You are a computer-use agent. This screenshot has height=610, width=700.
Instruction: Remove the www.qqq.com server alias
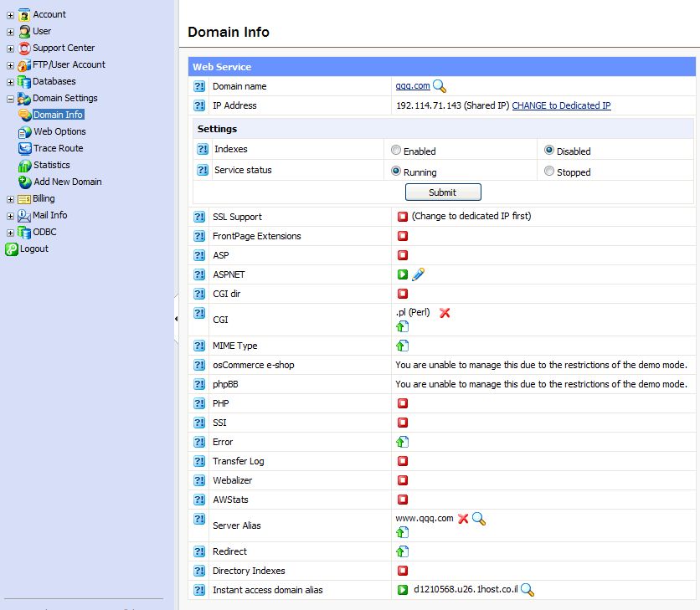coord(463,519)
